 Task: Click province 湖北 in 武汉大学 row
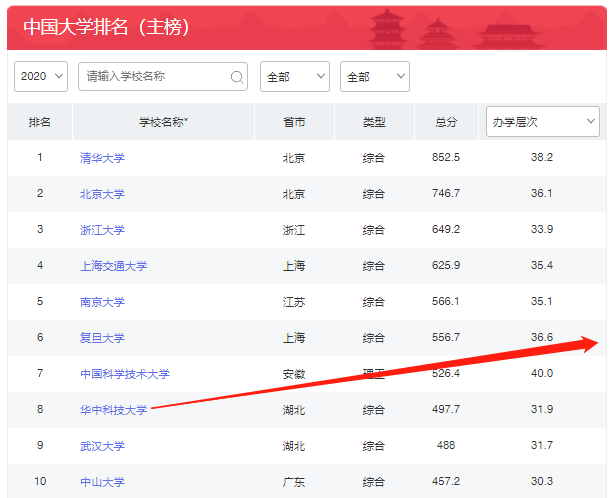click(x=294, y=446)
